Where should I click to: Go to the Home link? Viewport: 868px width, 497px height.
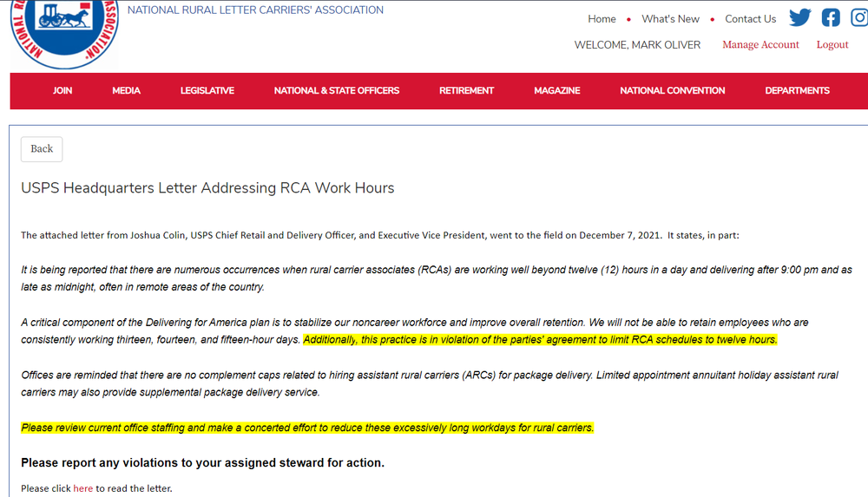[602, 19]
